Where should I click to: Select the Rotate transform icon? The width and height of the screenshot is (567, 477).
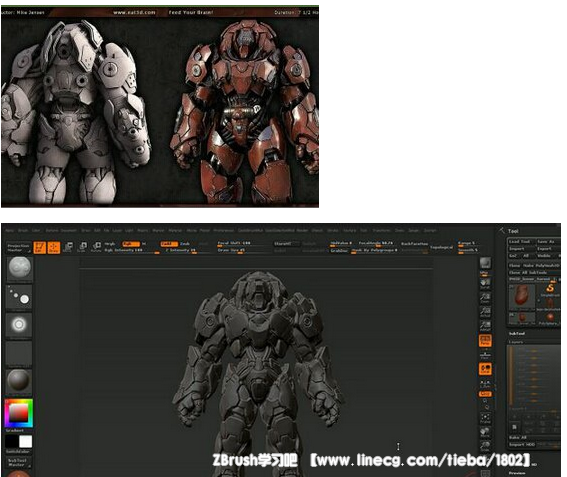[x=96, y=247]
